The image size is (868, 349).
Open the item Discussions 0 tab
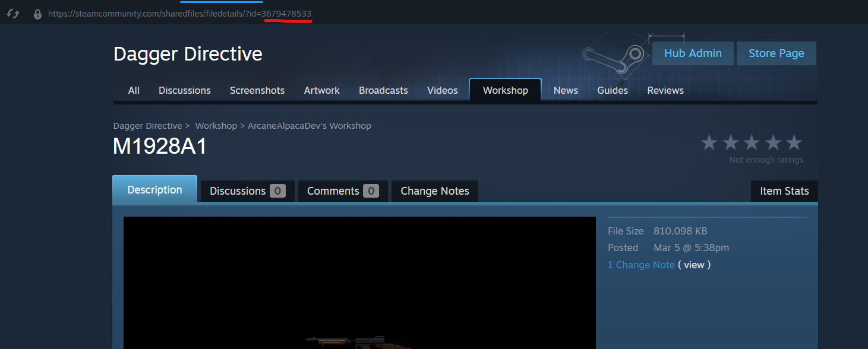pos(248,191)
